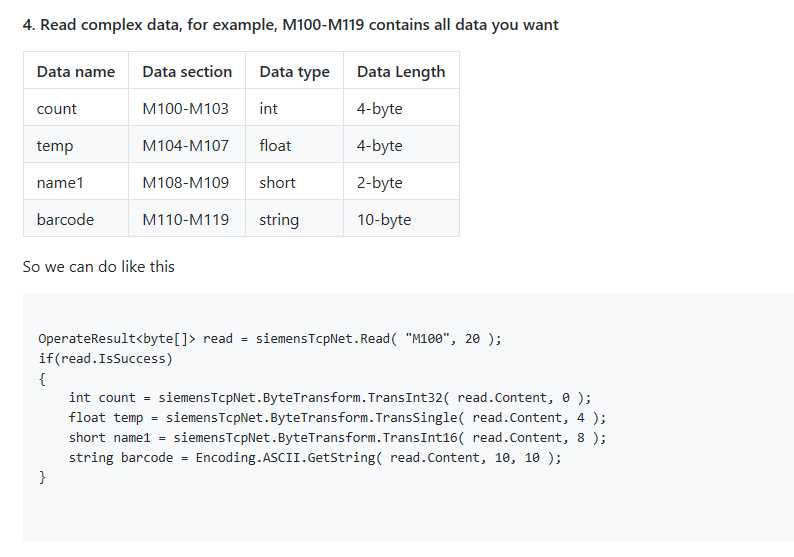Click the 'count' table cell
This screenshot has height=557, width=794.
(x=76, y=108)
